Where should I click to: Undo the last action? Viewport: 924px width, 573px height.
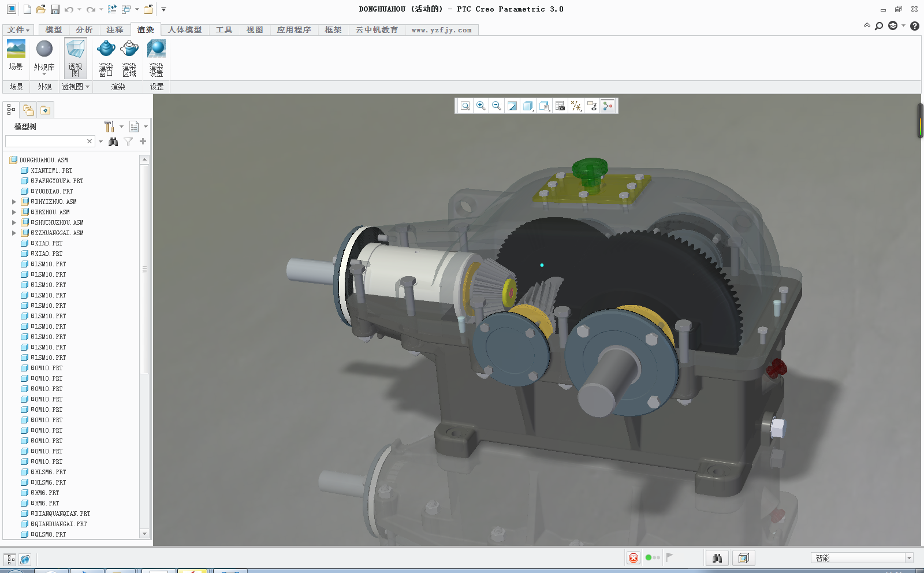click(69, 9)
